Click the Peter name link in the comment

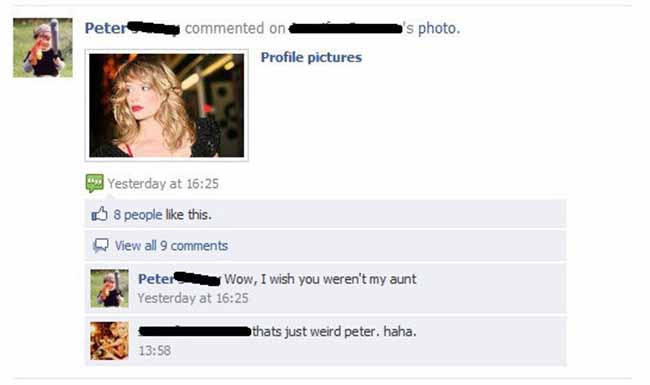click(179, 279)
